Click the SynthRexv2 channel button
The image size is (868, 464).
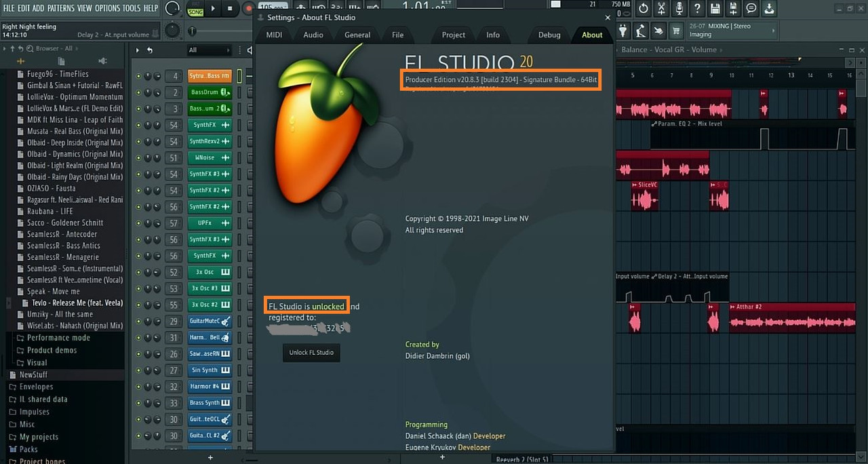pos(210,142)
